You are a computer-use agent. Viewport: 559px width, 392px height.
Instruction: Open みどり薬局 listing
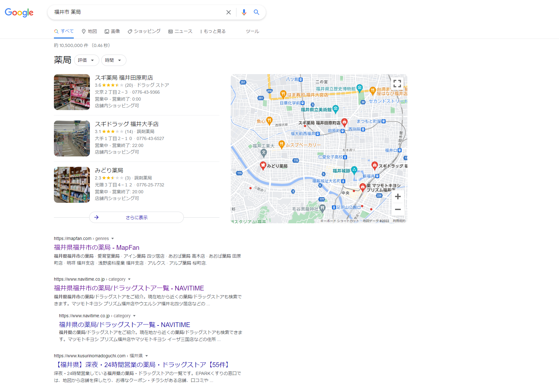tap(109, 170)
